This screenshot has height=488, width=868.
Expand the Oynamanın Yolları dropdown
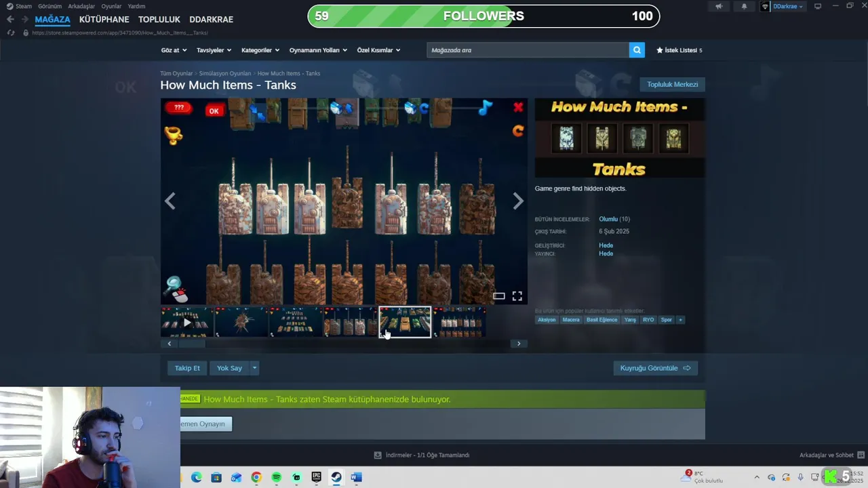318,50
